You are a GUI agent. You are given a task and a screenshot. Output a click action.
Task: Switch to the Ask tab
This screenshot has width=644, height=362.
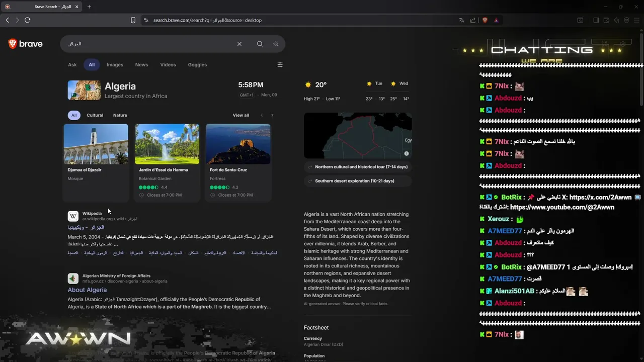click(72, 64)
